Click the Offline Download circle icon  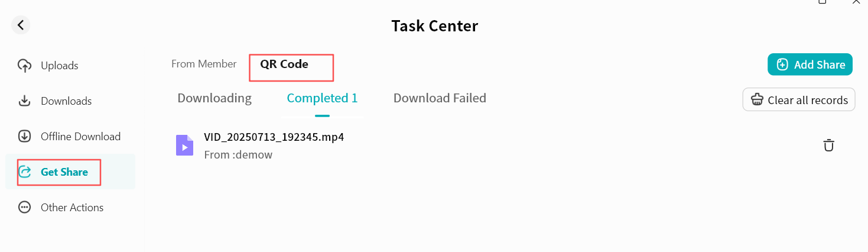tap(24, 137)
